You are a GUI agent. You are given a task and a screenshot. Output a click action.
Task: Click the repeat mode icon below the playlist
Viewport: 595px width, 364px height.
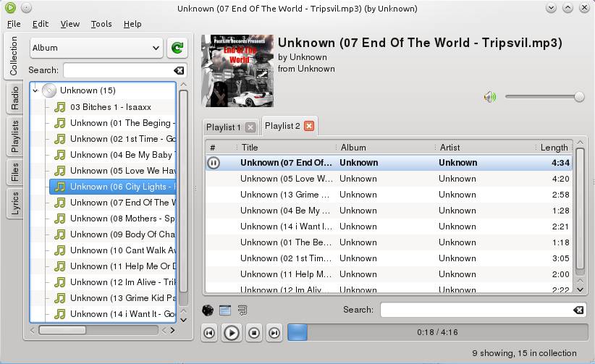pyautogui.click(x=242, y=310)
